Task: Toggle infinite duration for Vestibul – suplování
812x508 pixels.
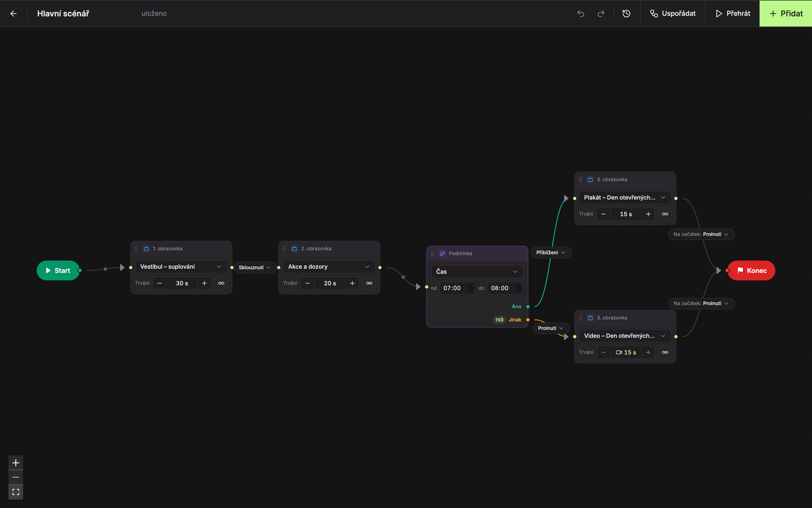Action: [221, 283]
